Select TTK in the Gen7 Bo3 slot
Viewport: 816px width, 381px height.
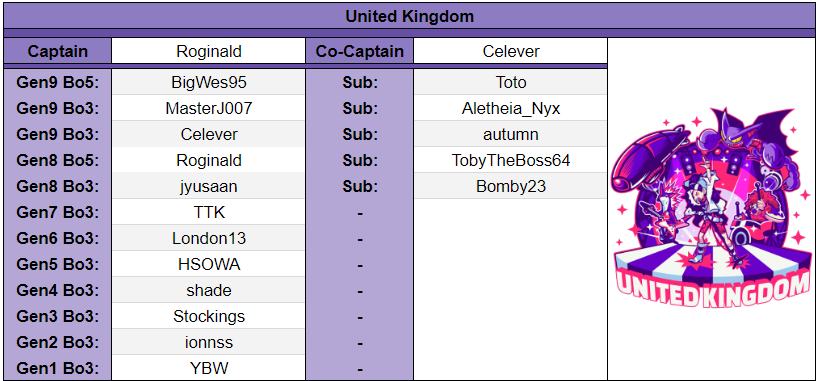point(209,212)
